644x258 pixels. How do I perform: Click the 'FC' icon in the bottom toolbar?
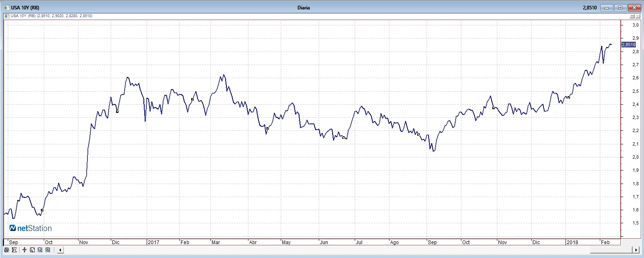pyautogui.click(x=15, y=250)
